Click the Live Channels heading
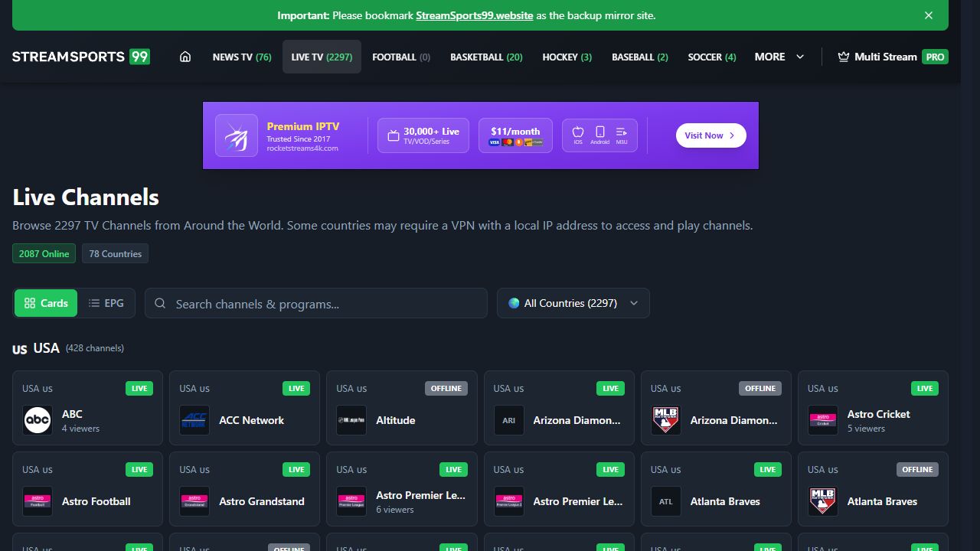 [x=86, y=197]
